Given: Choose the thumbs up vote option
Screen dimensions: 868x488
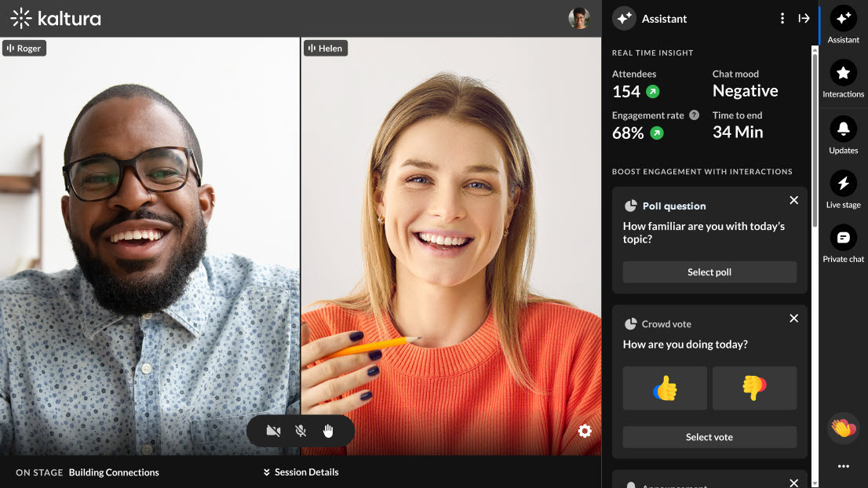Looking at the screenshot, I should click(x=665, y=388).
